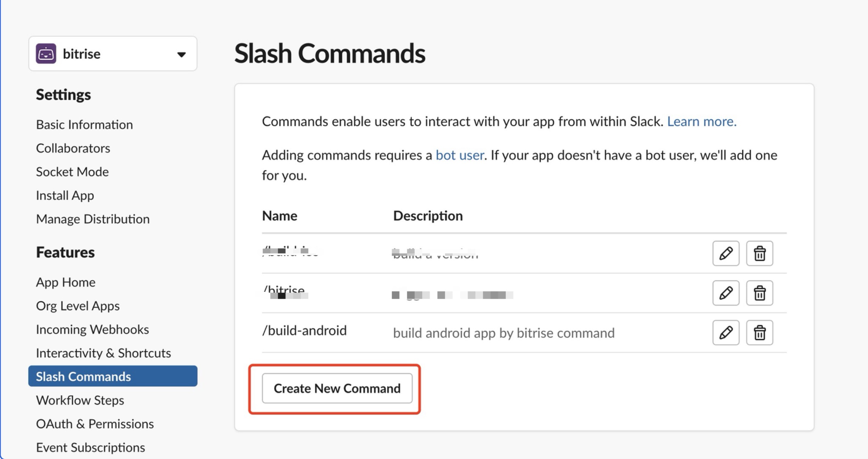Open the Learn more link

pyautogui.click(x=702, y=121)
